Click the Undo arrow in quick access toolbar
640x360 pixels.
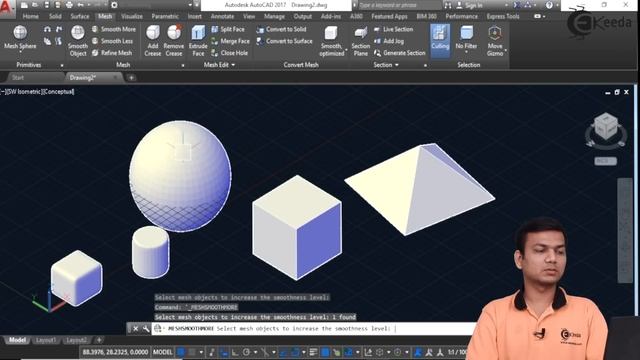(80, 5)
